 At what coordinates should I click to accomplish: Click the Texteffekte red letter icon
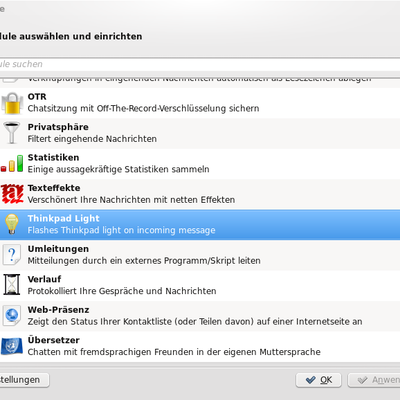click(12, 194)
